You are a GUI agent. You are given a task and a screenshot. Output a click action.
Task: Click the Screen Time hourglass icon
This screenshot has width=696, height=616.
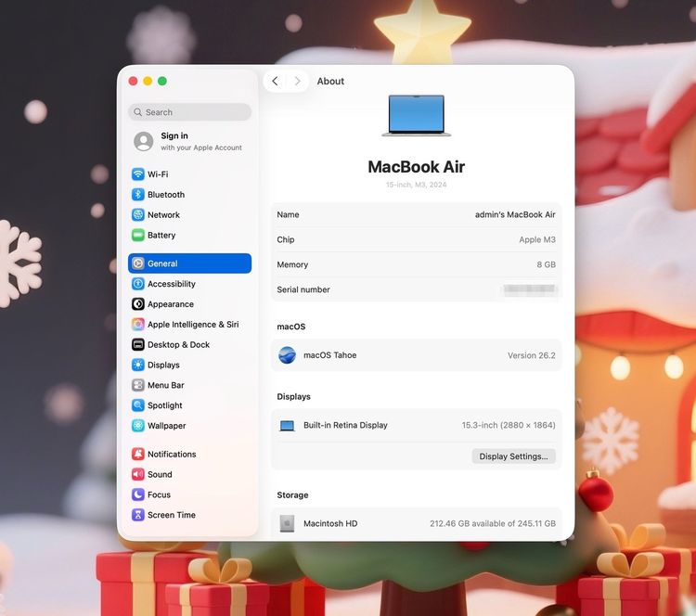click(138, 515)
